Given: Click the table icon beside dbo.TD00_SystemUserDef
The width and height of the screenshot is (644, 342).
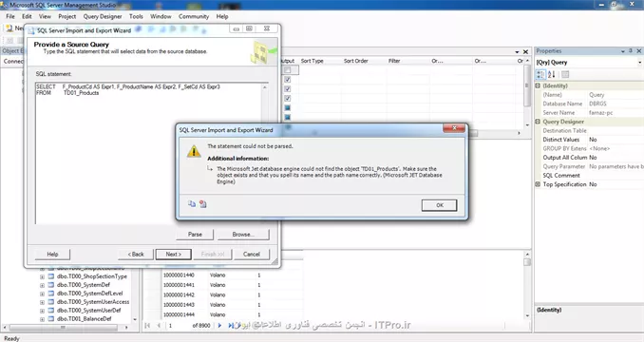Looking at the screenshot, I should 51,311.
